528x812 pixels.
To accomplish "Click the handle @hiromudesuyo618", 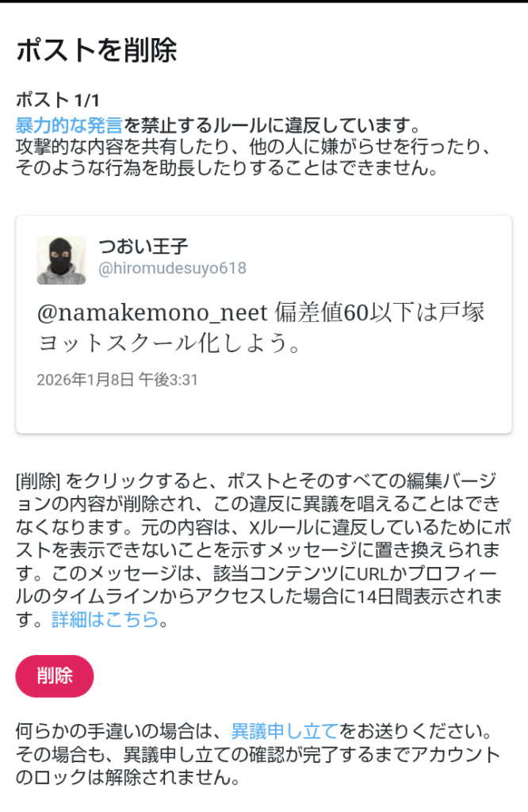I will tap(172, 269).
